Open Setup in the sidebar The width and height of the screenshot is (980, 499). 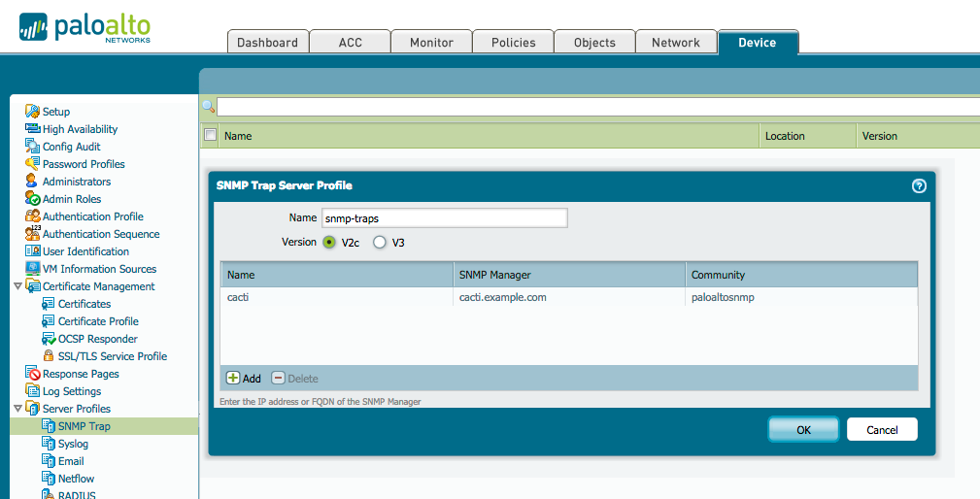tap(56, 112)
